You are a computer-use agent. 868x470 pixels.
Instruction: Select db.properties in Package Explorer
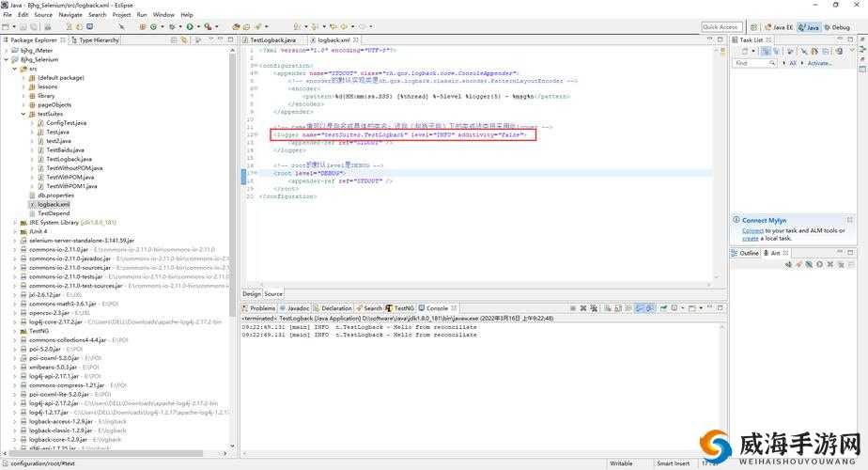(x=55, y=196)
